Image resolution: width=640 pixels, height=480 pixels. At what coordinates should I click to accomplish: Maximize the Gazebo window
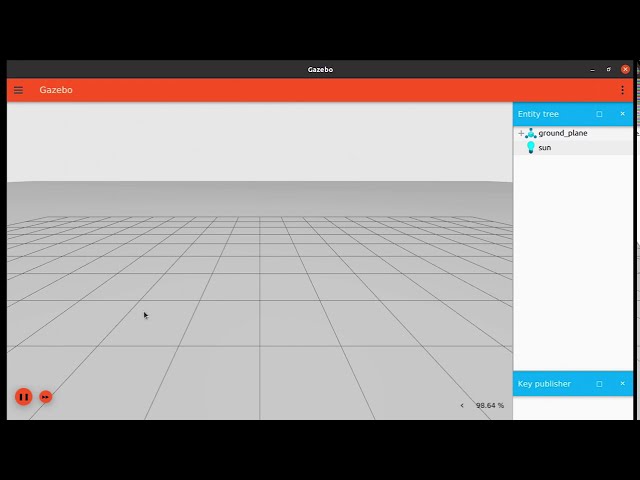[x=609, y=69]
